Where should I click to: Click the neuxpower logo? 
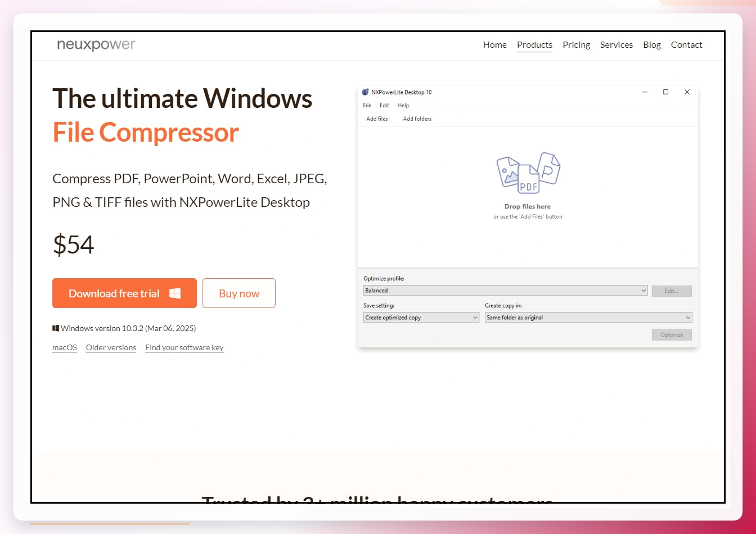pyautogui.click(x=96, y=45)
